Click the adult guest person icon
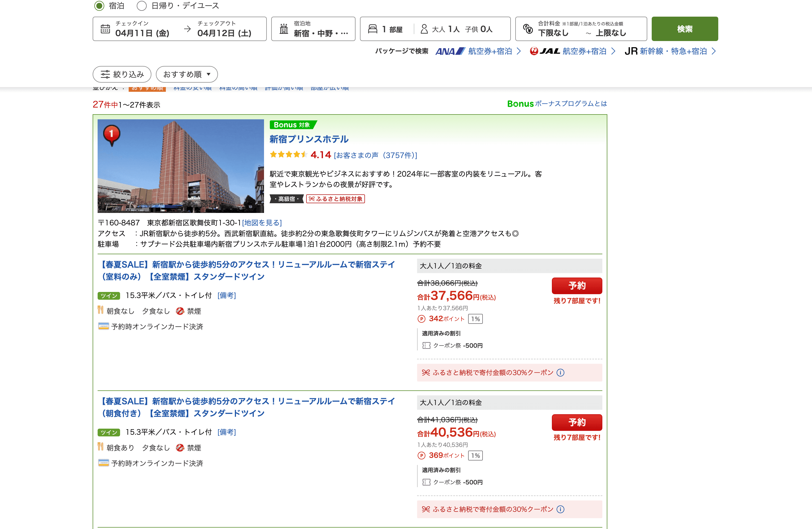 click(424, 29)
